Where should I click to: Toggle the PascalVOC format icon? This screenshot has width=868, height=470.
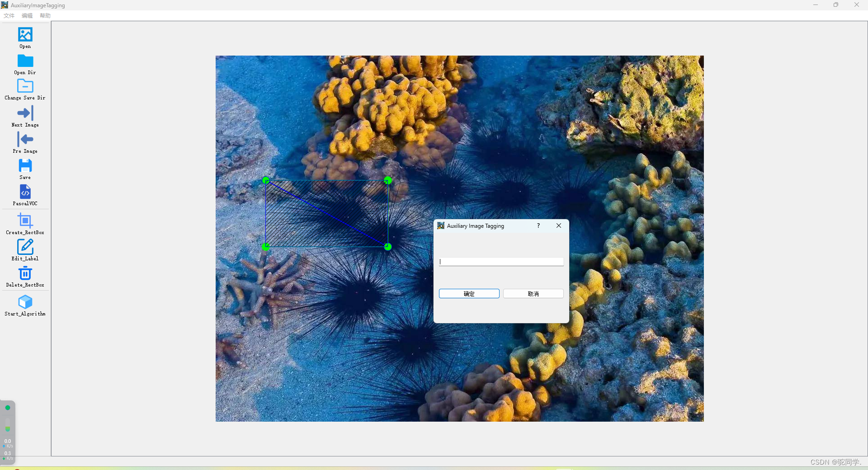[25, 192]
